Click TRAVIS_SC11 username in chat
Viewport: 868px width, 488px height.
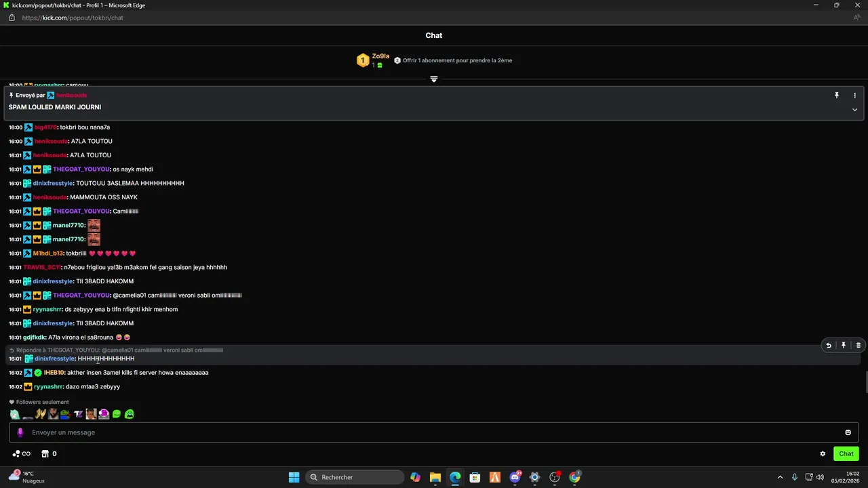coord(41,268)
